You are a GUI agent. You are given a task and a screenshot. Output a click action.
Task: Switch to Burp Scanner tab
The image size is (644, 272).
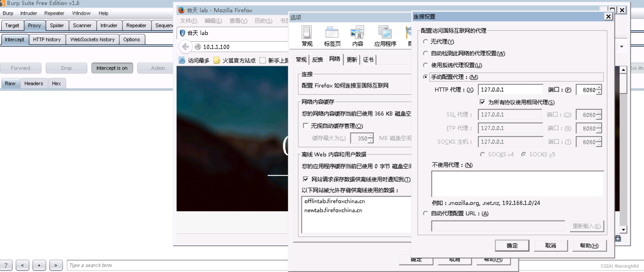click(82, 25)
